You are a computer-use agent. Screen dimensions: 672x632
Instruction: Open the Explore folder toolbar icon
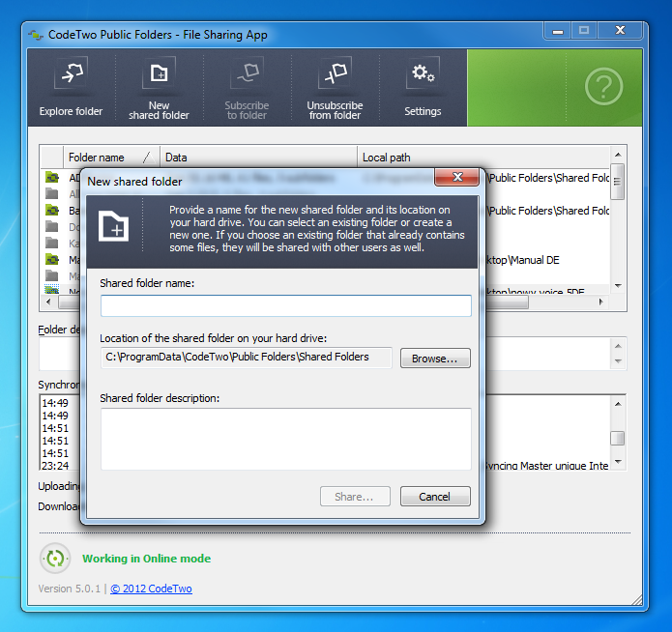click(x=72, y=72)
